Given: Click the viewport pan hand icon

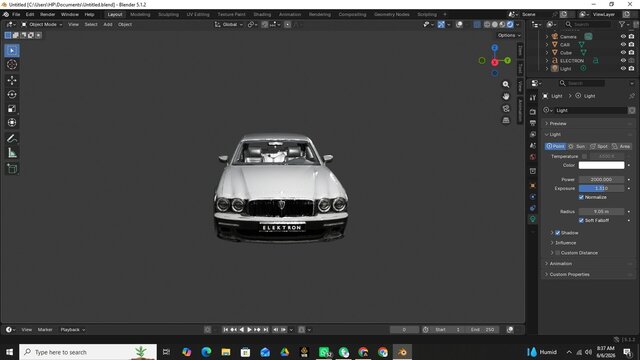Looking at the screenshot, I should (x=506, y=96).
